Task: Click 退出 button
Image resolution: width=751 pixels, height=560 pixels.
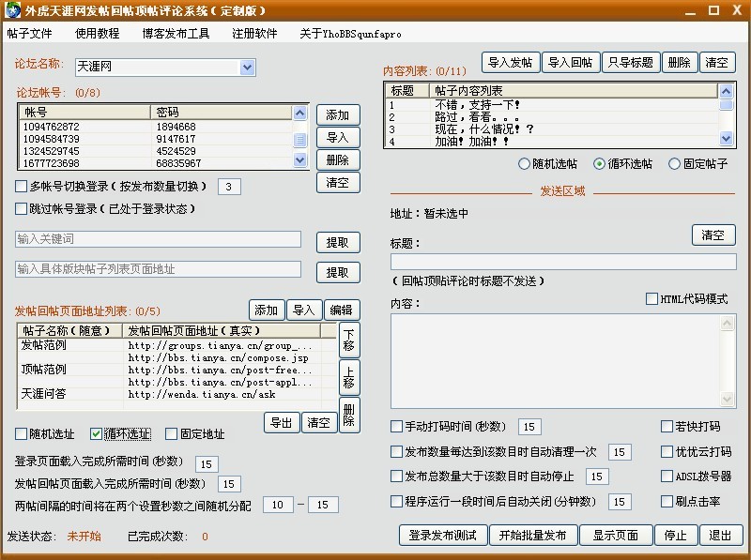Action: pyautogui.click(x=721, y=535)
